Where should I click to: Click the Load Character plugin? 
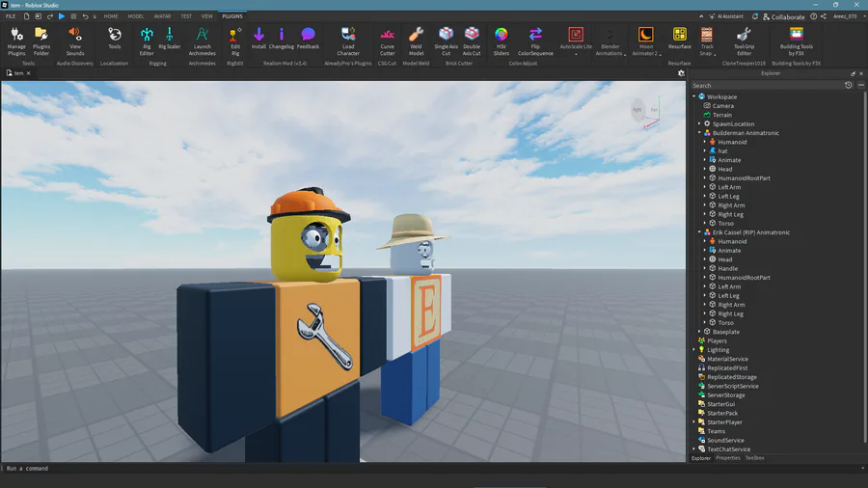tap(348, 41)
